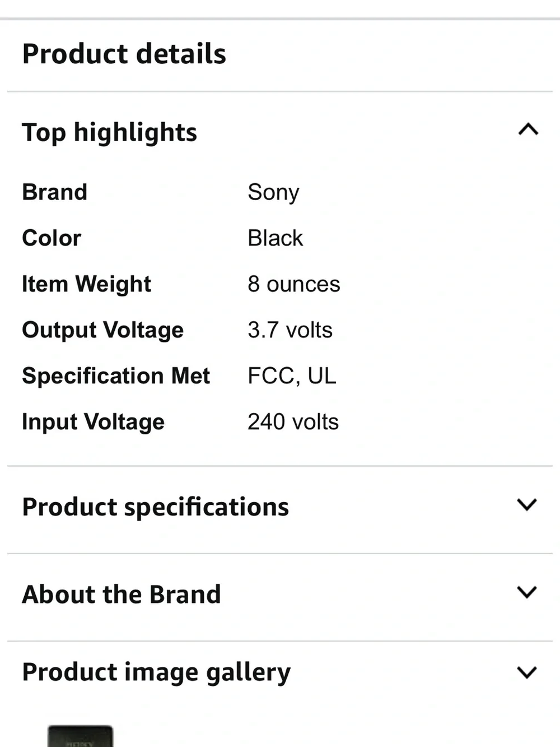Collapse the Top highlights section chevron
This screenshot has width=560, height=747.
pos(528,130)
